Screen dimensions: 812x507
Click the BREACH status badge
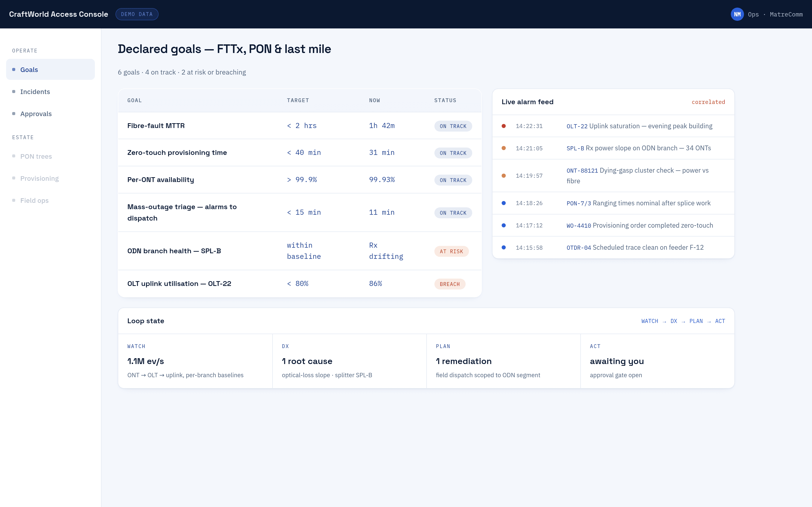[x=450, y=284]
